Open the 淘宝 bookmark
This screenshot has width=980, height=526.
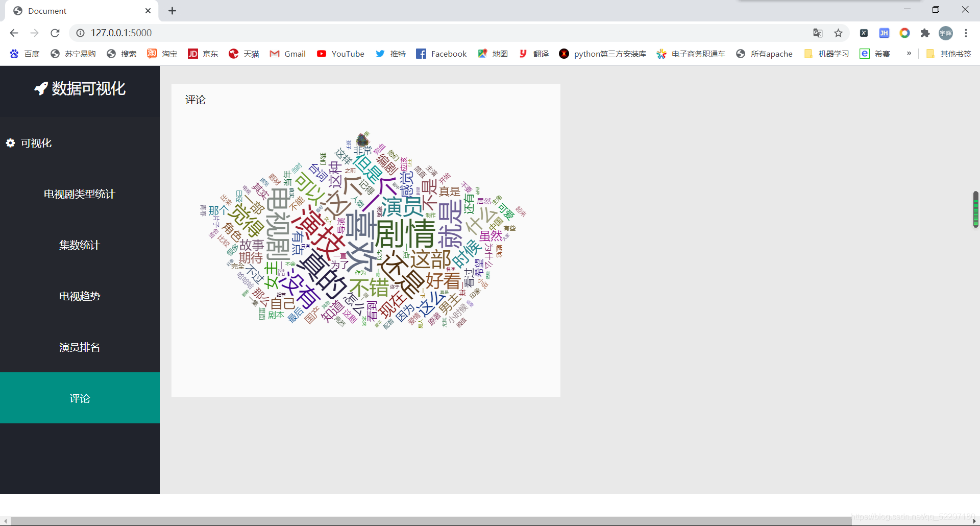[162, 54]
